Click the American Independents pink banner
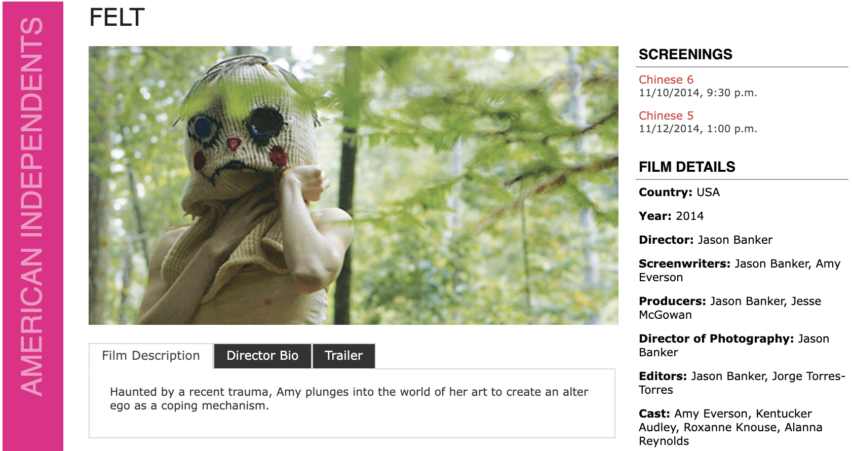 (33, 226)
